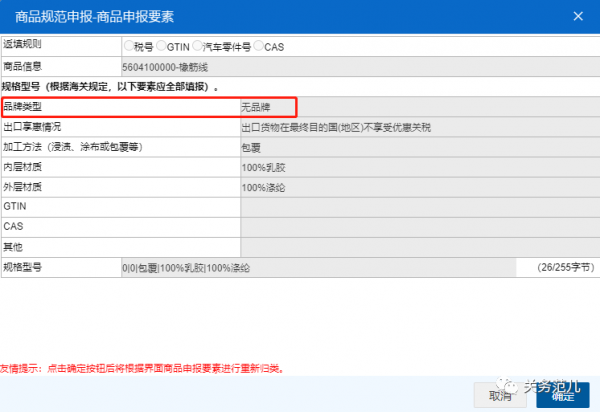Viewport: 600px width, 412px height.
Task: Edit the 内层材质 field with 100%乳胶
Action: click(x=418, y=167)
